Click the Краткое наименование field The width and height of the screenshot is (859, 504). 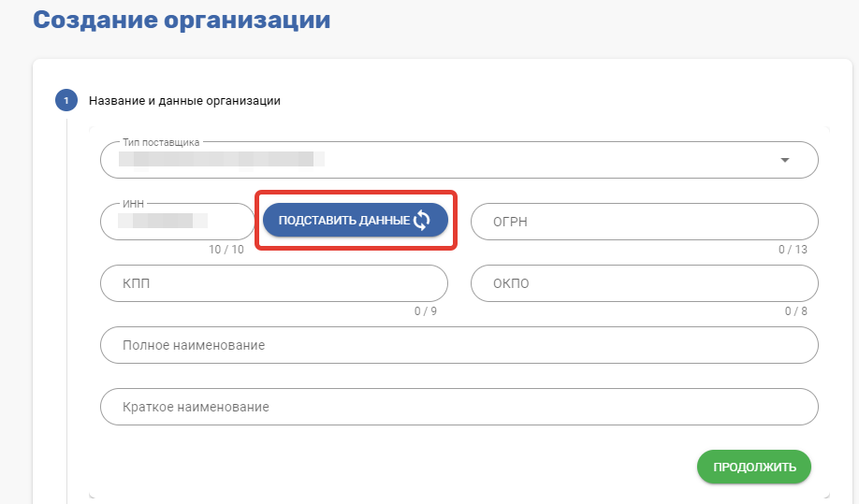click(x=459, y=407)
